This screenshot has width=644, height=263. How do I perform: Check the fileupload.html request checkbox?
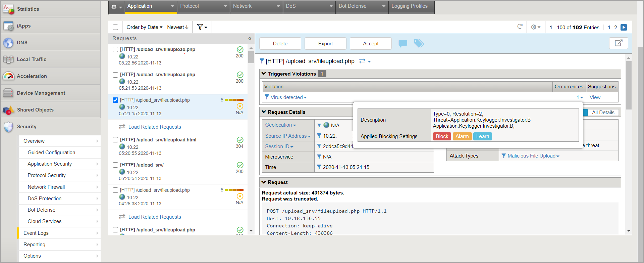tap(115, 140)
